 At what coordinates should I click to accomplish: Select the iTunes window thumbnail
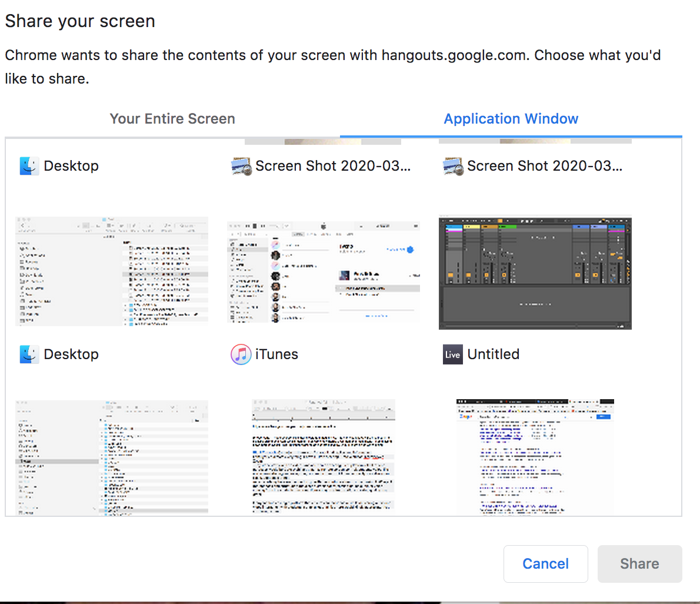(324, 271)
